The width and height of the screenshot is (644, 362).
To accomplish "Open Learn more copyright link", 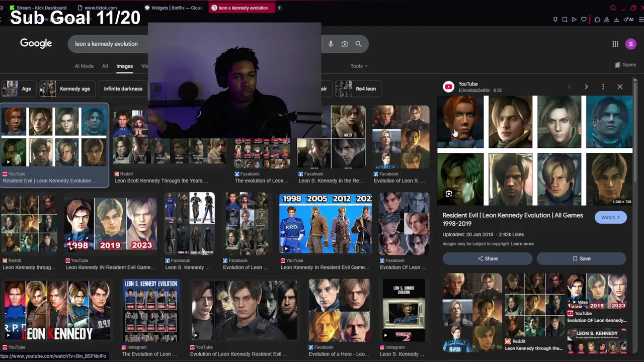I will point(522,244).
